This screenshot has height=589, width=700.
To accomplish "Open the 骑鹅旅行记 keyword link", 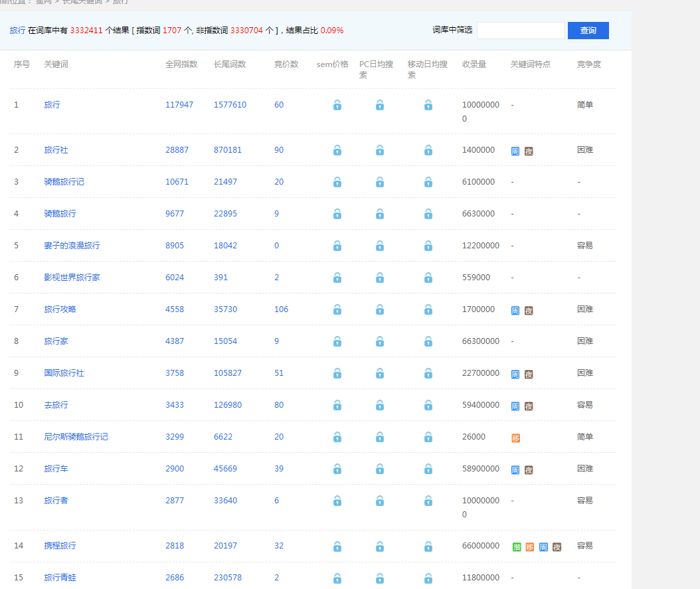I will click(64, 181).
